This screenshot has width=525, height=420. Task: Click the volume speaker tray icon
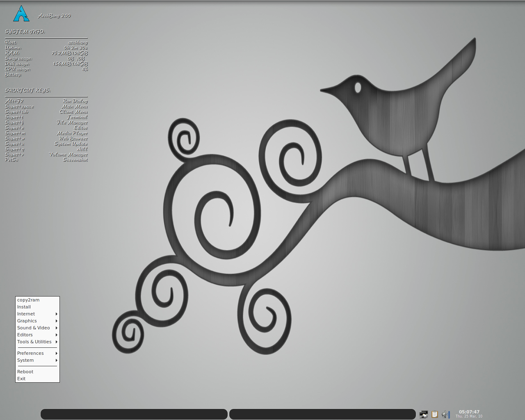tap(446, 414)
